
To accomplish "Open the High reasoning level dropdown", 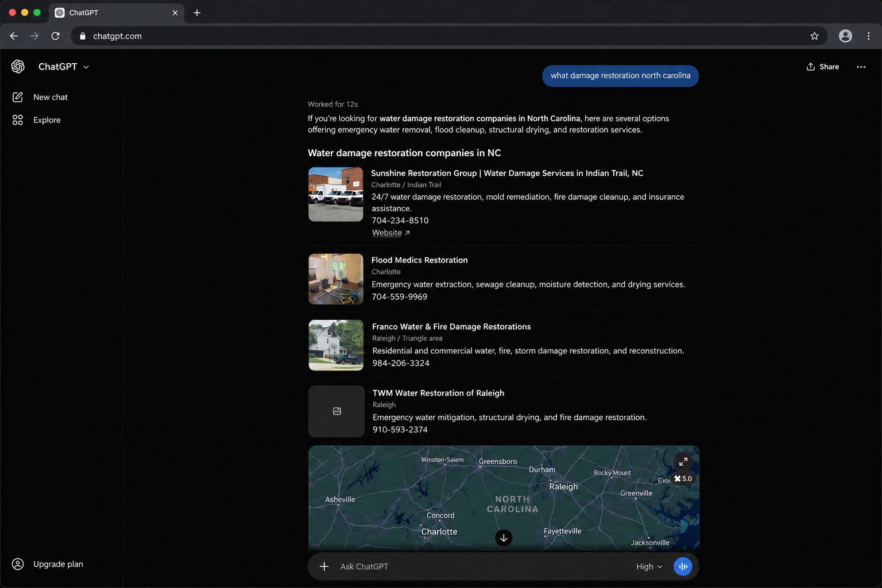I will (x=649, y=567).
